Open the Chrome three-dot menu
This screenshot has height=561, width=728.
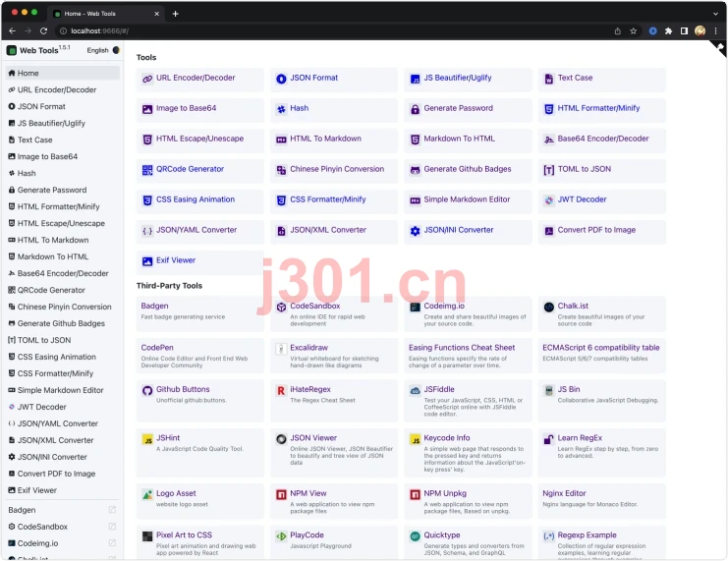[715, 31]
